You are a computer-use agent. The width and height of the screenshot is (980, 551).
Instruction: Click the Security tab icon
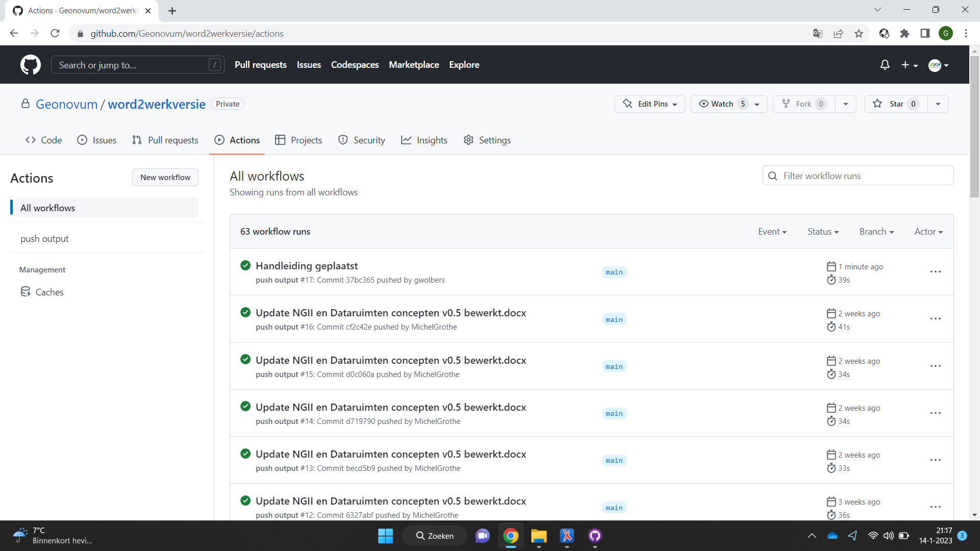344,140
